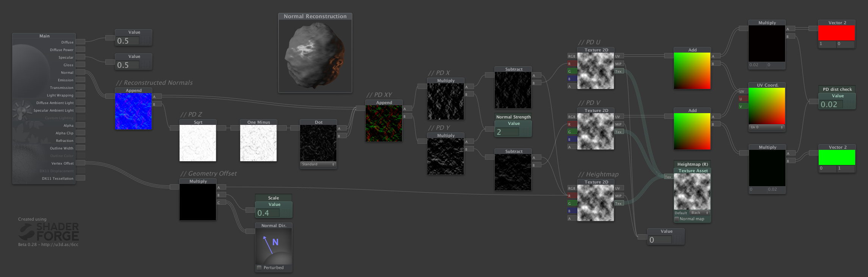The image size is (868, 277).
Task: Click the Heightmap Texture Asset preview
Action: coord(692,192)
